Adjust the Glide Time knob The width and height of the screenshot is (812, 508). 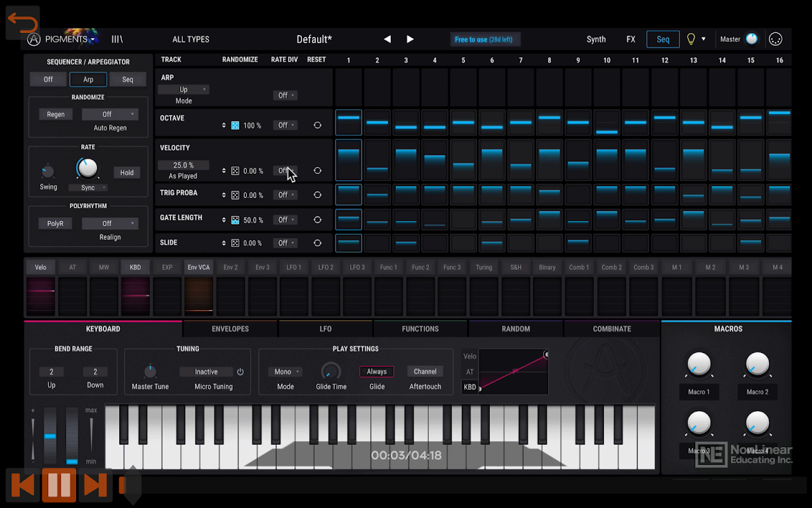point(331,371)
